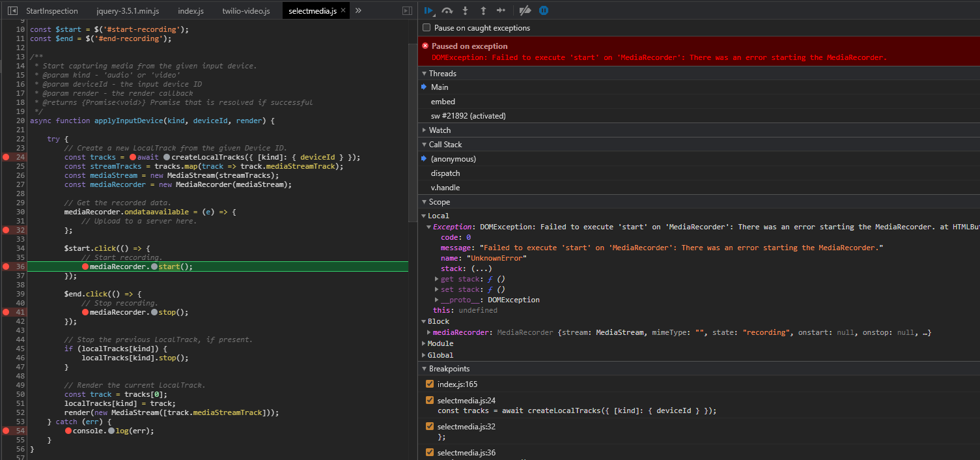Click Deactivate breakpoints icon
980x460 pixels.
point(525,10)
